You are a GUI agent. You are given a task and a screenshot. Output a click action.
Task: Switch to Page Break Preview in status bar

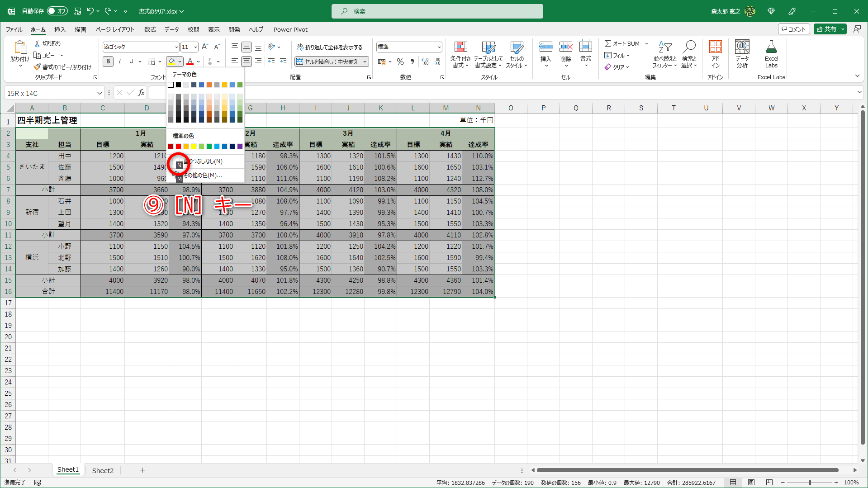tap(769, 483)
